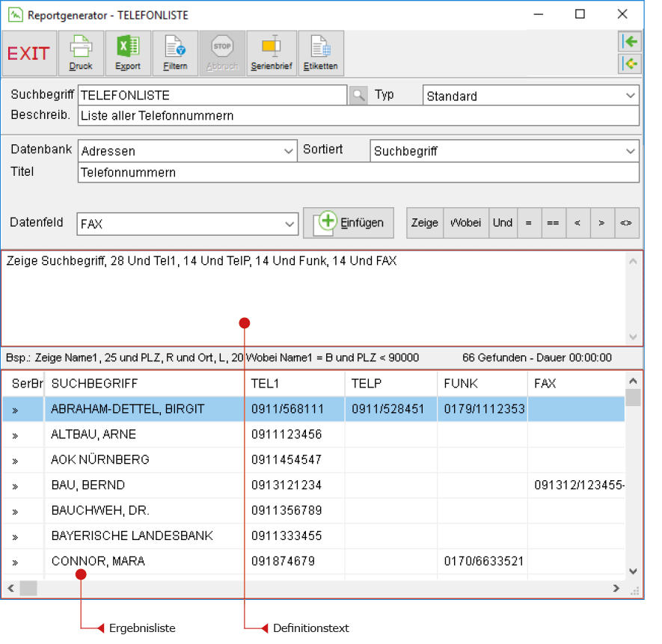Viewport: 662px width, 644px height.
Task: Click the Reportgenerator app icon in title bar
Action: (16, 15)
